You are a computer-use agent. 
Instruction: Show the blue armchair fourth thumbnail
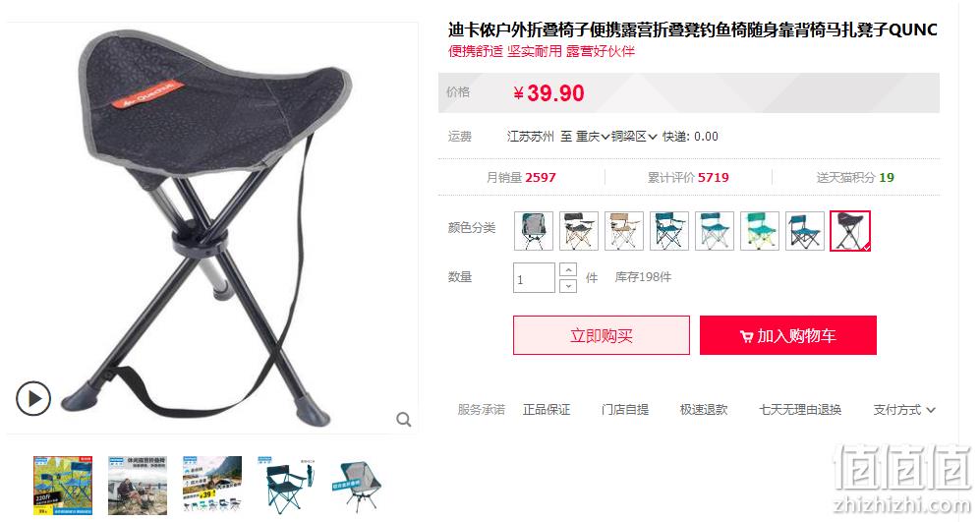287,485
